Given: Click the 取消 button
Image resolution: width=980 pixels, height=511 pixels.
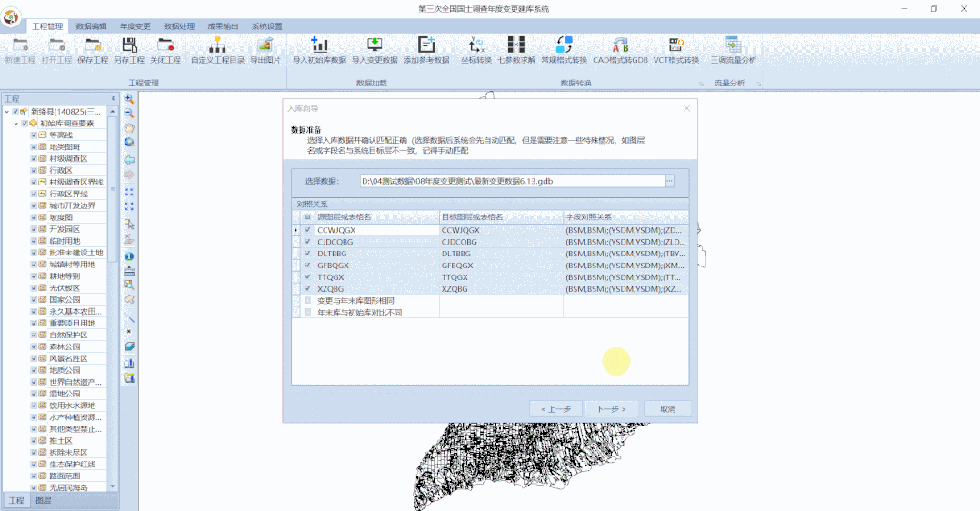Looking at the screenshot, I should tap(667, 409).
